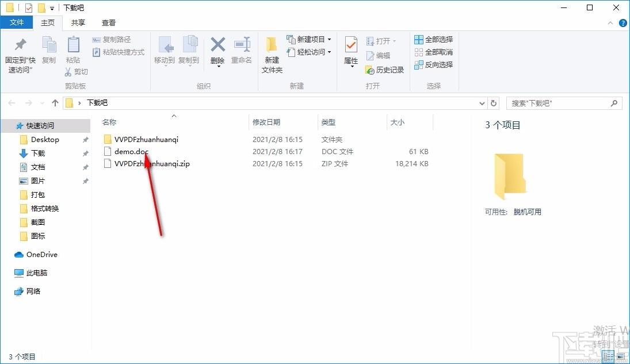Click the Copy button in the ribbon

49,50
